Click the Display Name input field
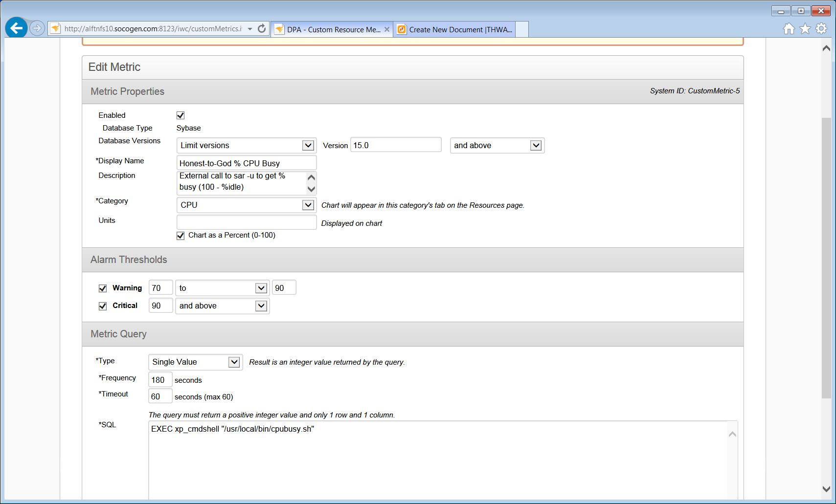 click(247, 163)
